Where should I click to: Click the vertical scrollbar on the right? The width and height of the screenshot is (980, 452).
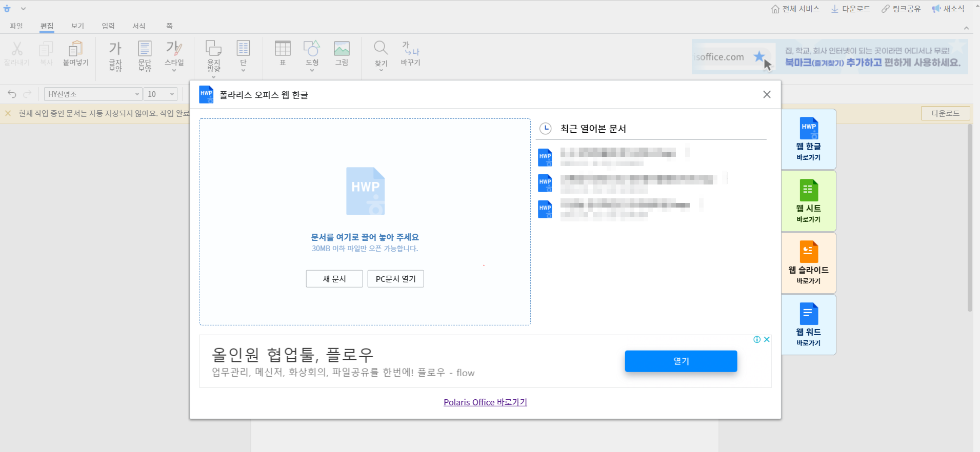click(x=970, y=218)
